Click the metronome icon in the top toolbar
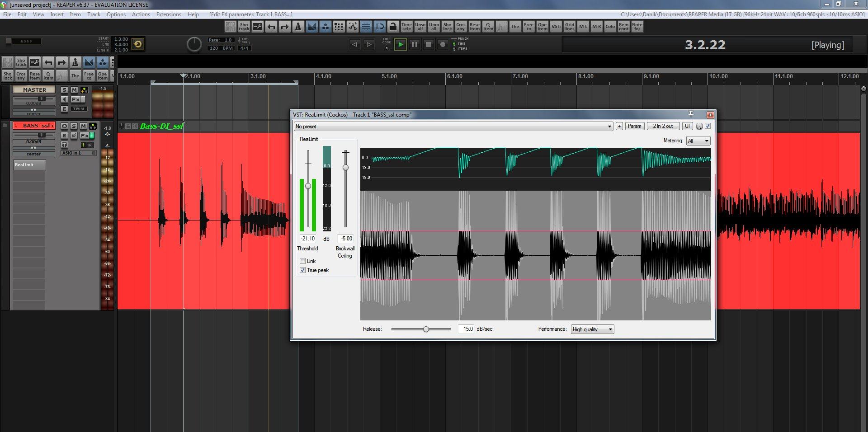 point(298,27)
